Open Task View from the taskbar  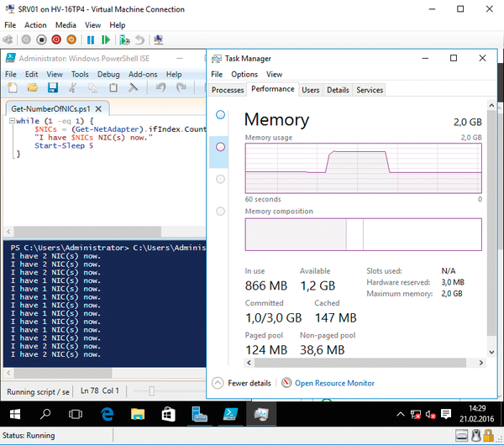coord(76,415)
